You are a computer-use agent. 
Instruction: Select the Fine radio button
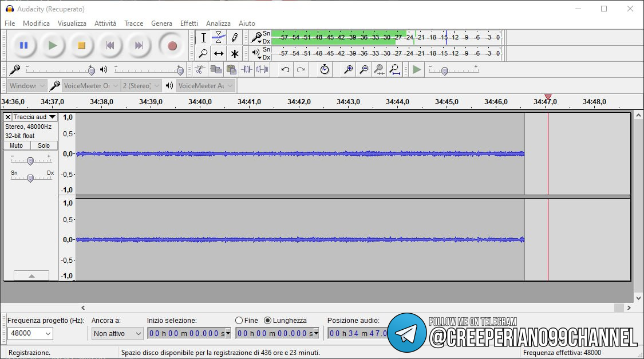(239, 321)
